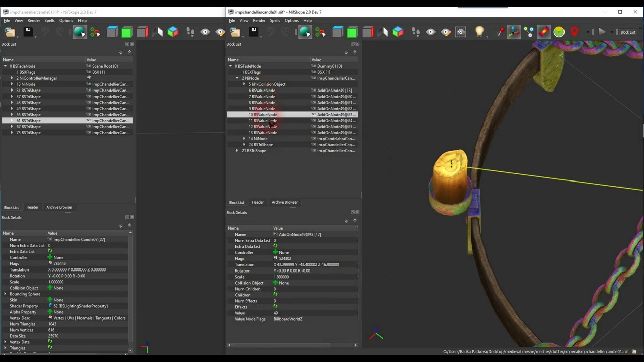
Task: Click the Redo arrow in right window toolbar
Action: tap(285, 32)
